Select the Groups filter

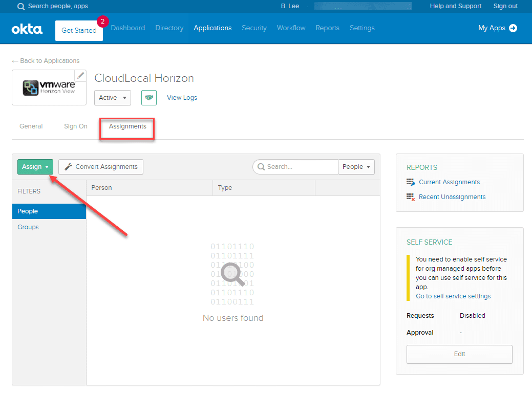28,227
